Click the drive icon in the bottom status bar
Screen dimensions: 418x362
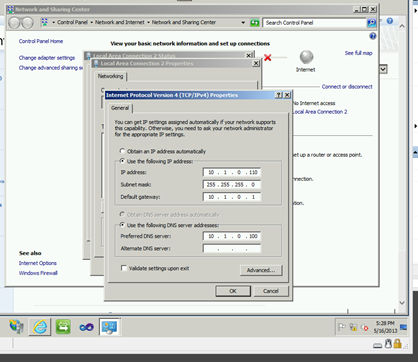click(x=377, y=345)
